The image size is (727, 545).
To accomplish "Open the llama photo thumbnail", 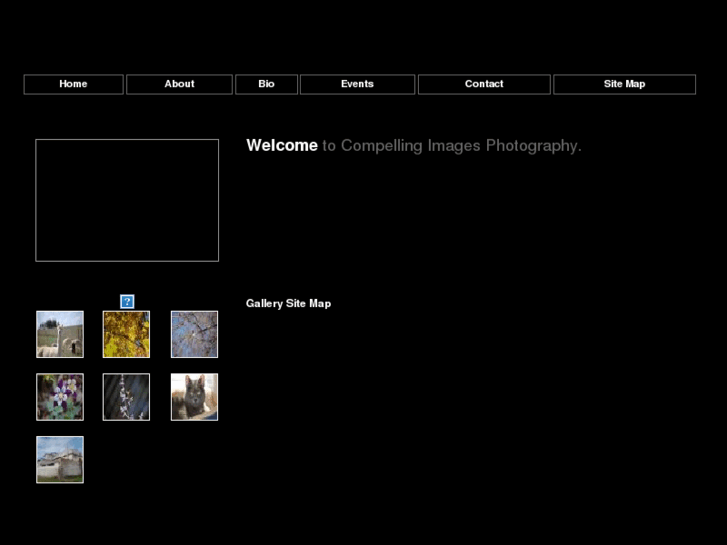I will point(60,334).
